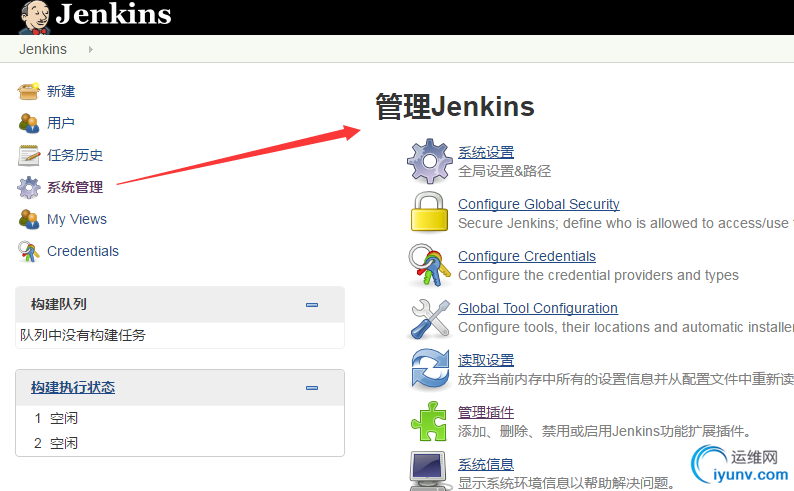Open Configure Global Security link

[x=539, y=204]
